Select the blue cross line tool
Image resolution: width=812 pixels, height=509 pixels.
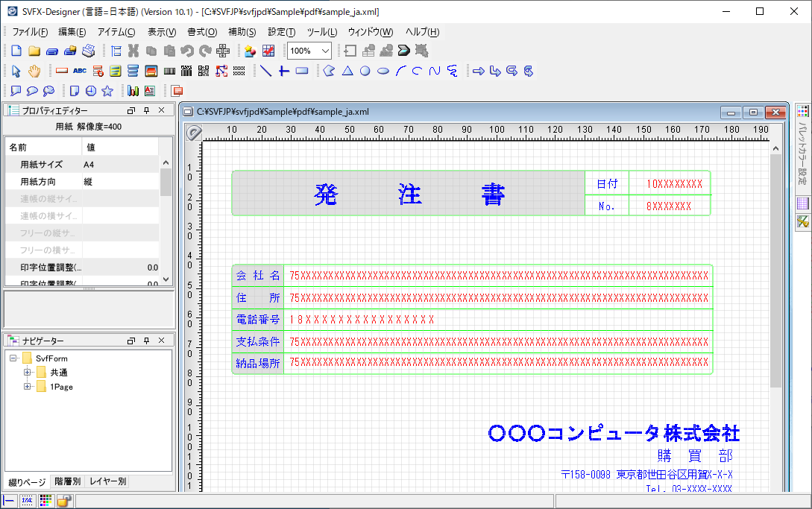coord(284,71)
